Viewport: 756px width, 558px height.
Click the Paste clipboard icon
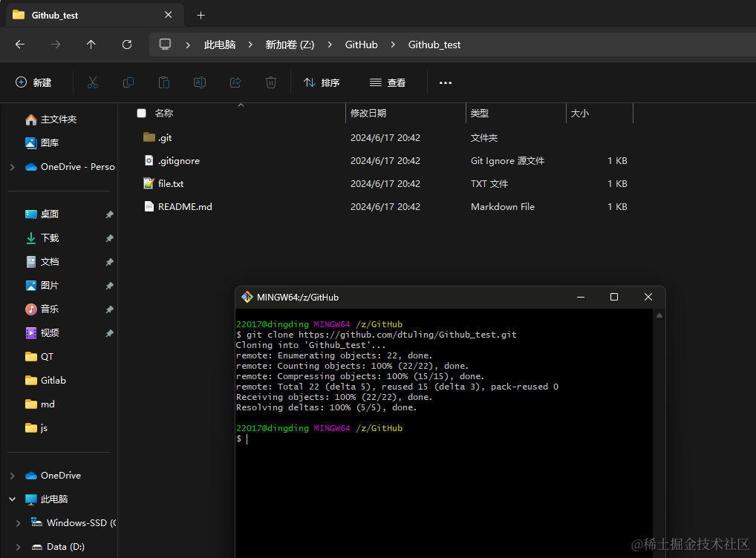[164, 82]
